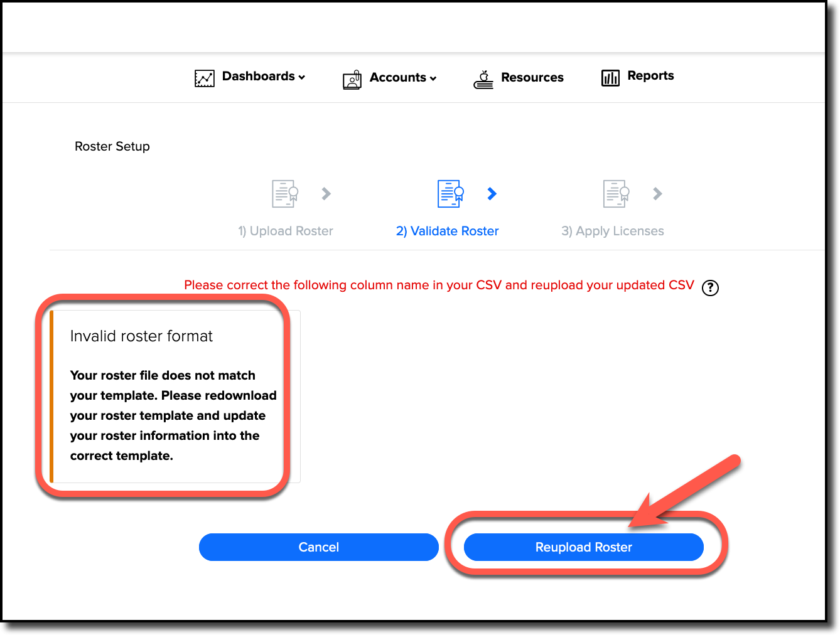Select the '3) Apply Licenses' step label
The height and width of the screenshot is (635, 840).
(612, 231)
